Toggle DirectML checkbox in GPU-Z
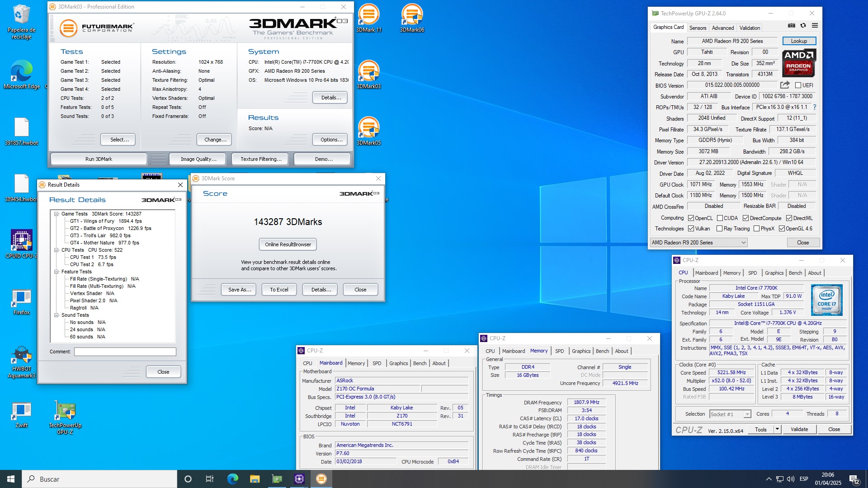 click(x=789, y=218)
